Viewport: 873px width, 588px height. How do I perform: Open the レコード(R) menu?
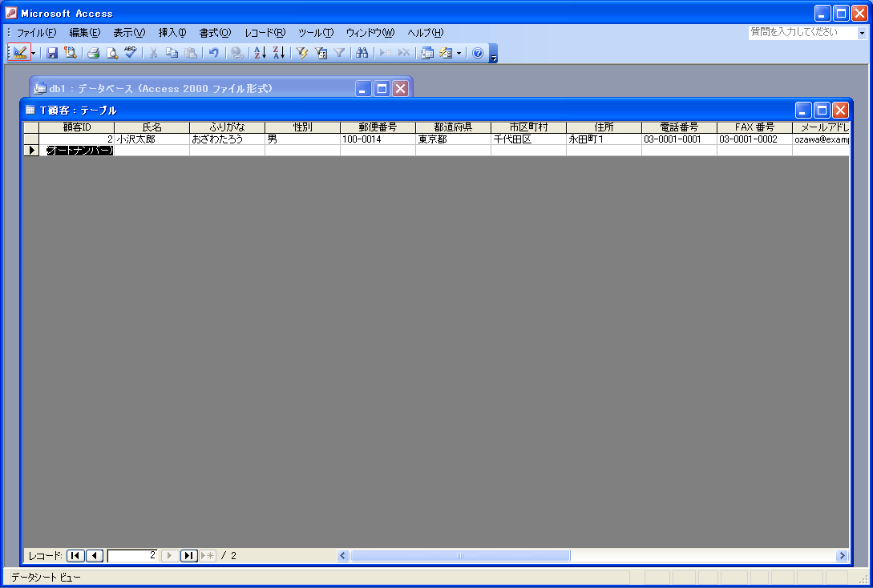(265, 33)
